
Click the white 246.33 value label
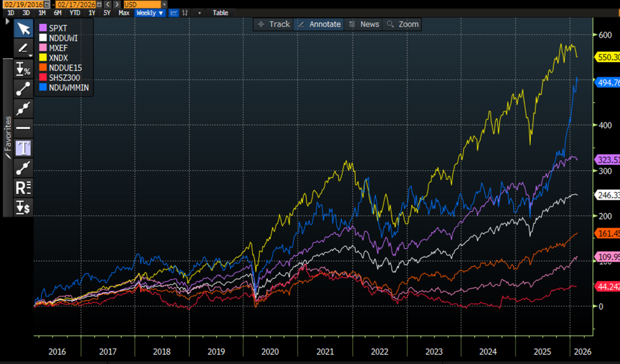pos(608,195)
